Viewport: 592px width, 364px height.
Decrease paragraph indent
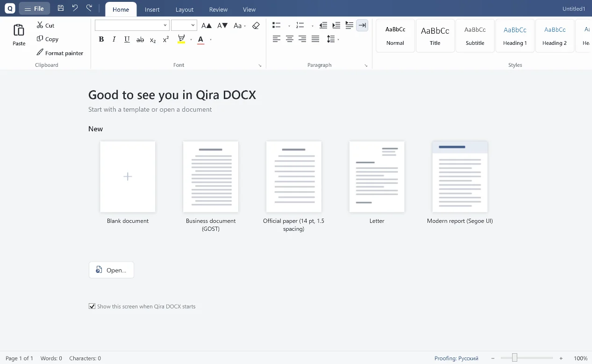323,25
